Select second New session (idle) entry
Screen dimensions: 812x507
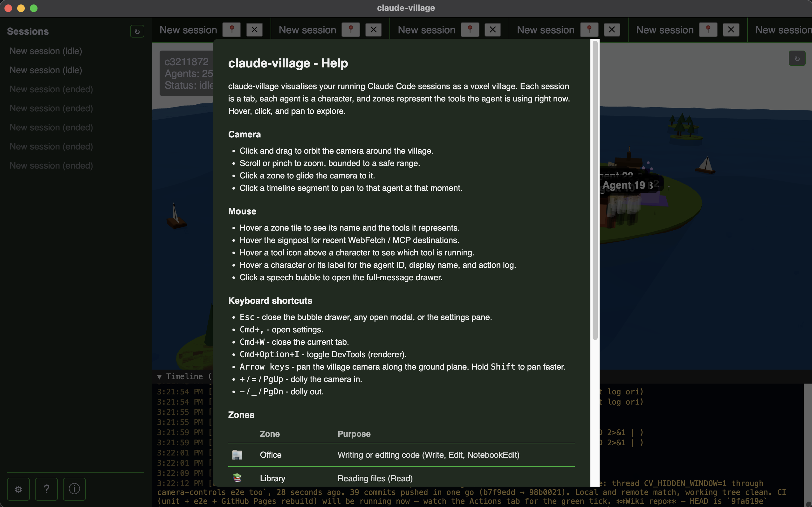tap(46, 70)
